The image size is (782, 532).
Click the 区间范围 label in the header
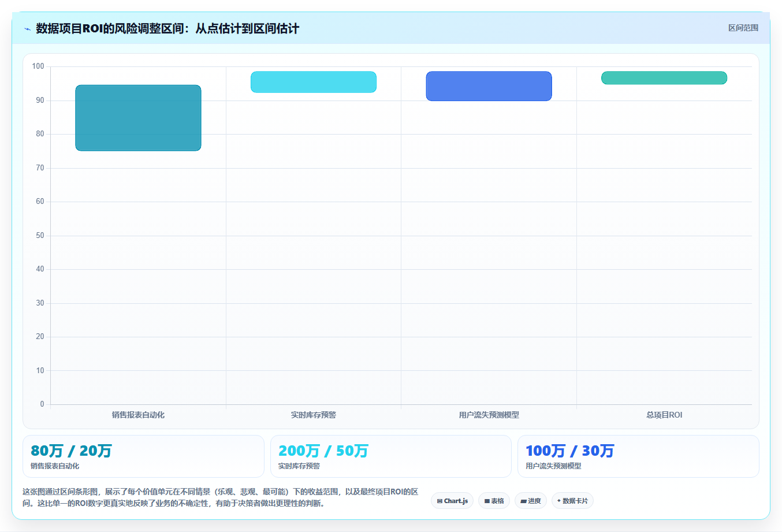(x=743, y=28)
